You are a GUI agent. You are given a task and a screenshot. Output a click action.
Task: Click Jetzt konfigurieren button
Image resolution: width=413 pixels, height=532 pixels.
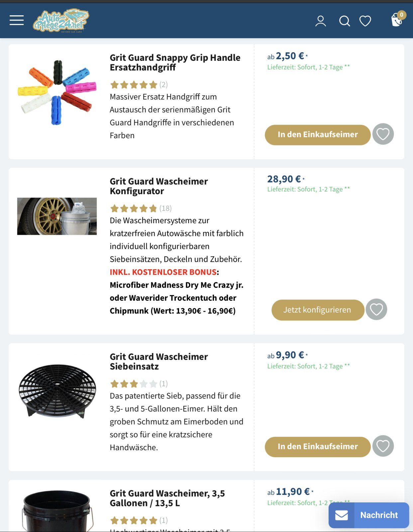pyautogui.click(x=317, y=310)
